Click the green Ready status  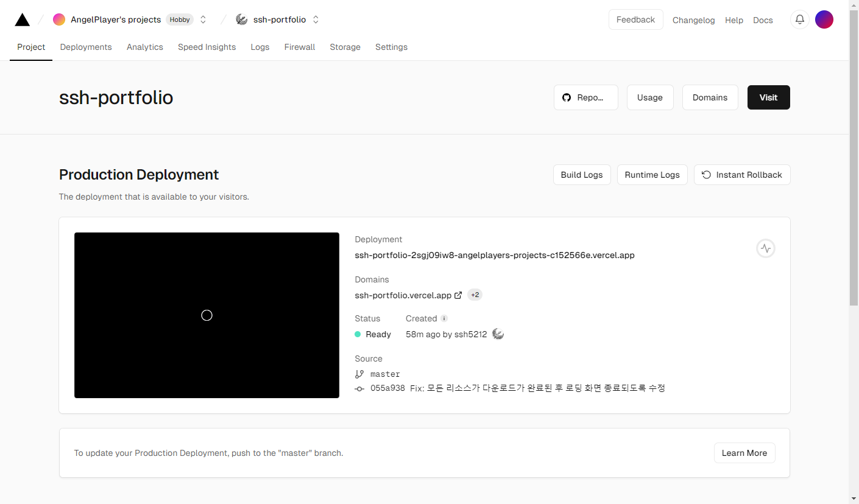373,334
